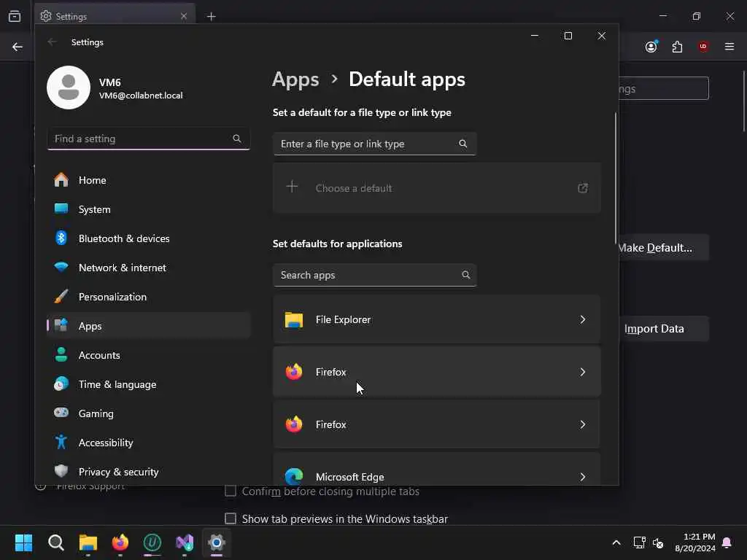
Task: Open System settings page
Action: pos(149,209)
